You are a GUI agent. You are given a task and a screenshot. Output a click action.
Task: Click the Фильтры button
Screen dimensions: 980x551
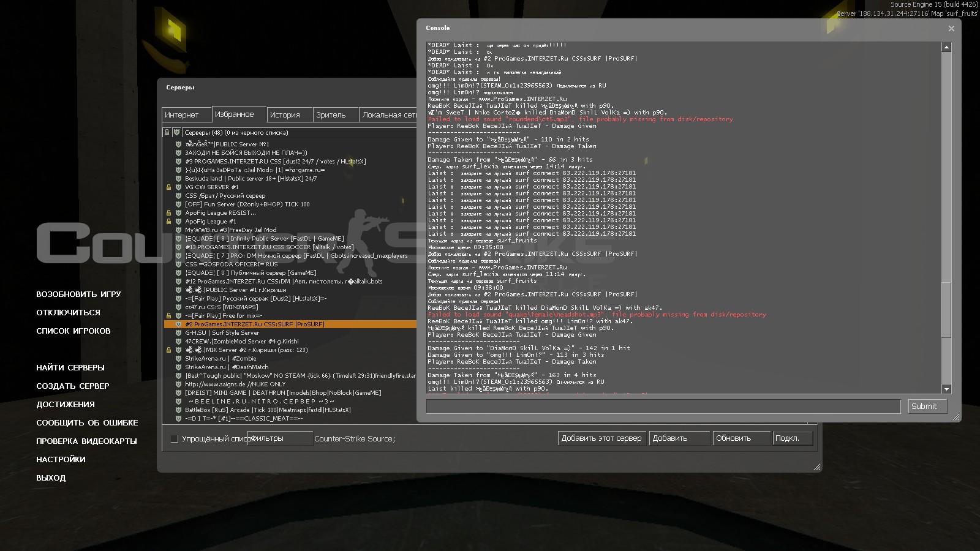[x=281, y=438]
